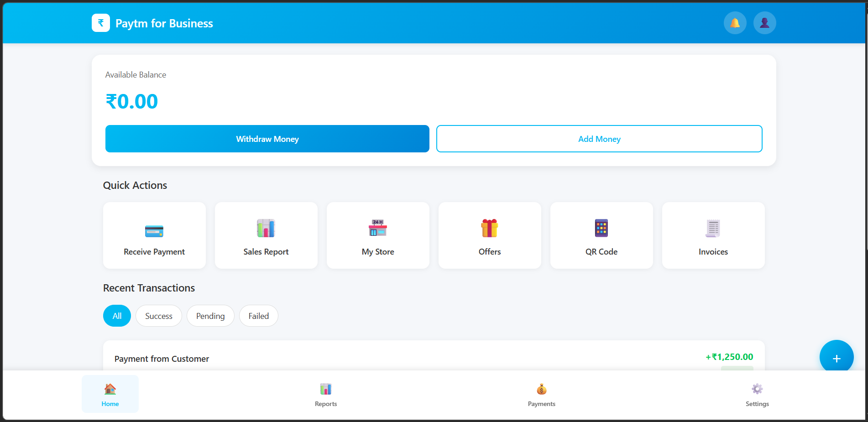
Task: Click the Add Money button
Action: 599,139
